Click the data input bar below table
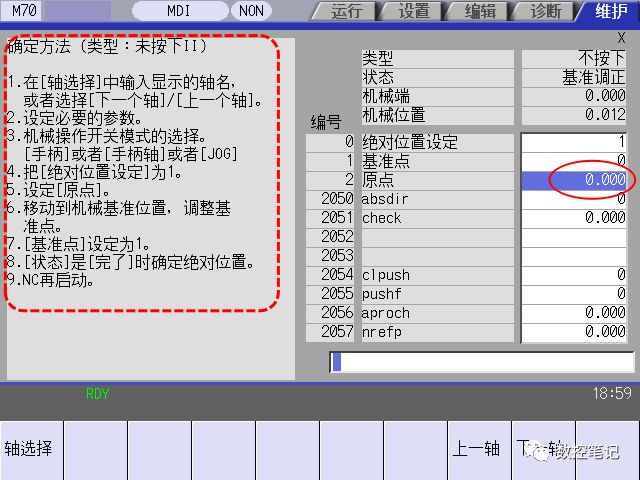Image resolution: width=640 pixels, height=480 pixels. (480, 362)
